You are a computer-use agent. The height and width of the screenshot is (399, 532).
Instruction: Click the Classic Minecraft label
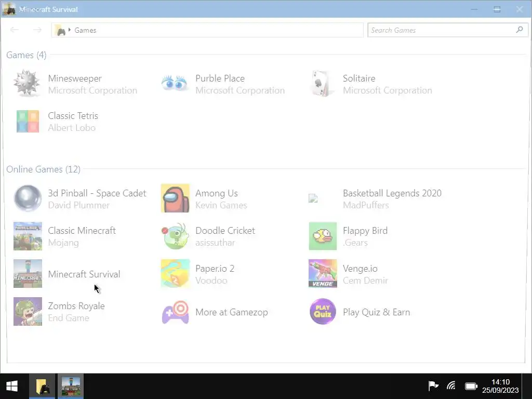[82, 230]
